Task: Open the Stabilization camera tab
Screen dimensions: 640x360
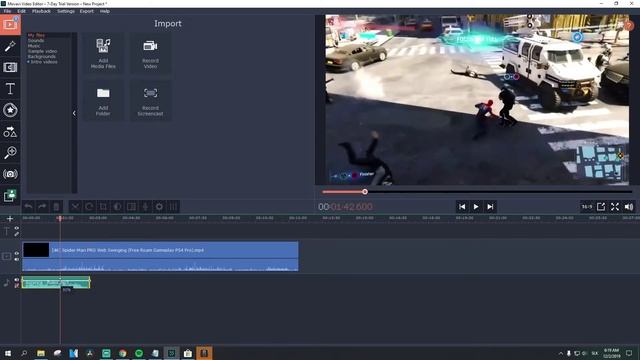Action: 10,174
